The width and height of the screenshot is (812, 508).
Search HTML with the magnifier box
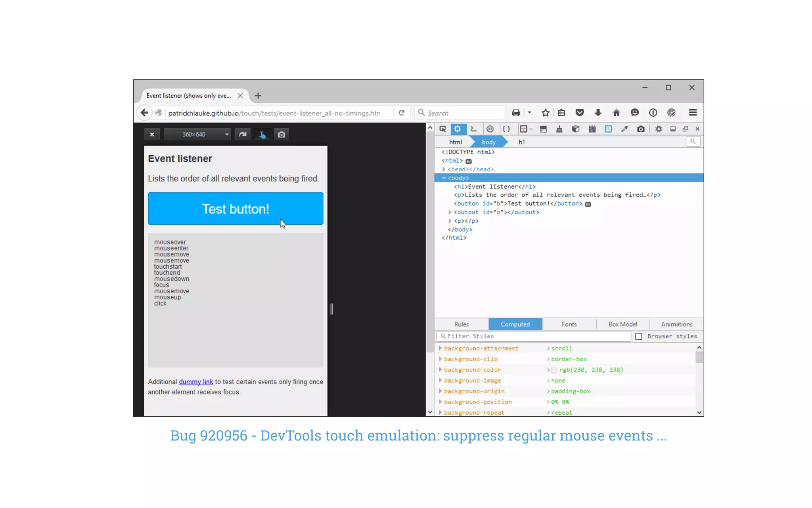693,141
